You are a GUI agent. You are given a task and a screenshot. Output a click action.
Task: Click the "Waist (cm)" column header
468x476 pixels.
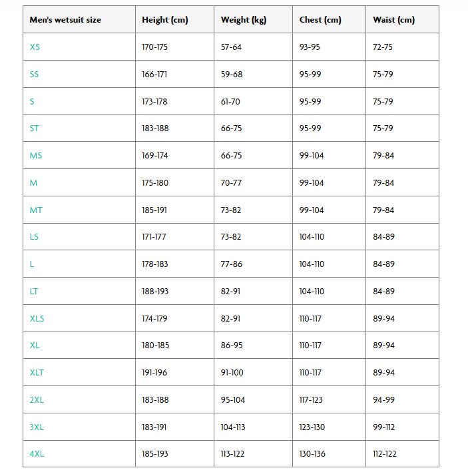pos(393,20)
